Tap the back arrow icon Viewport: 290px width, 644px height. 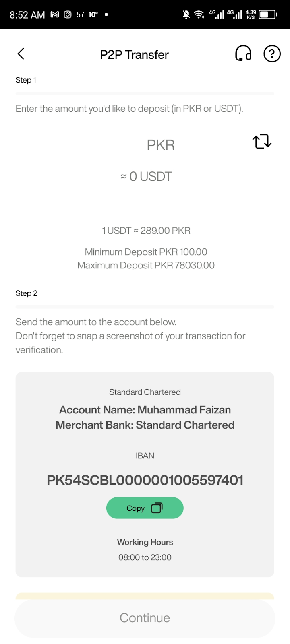tap(21, 54)
